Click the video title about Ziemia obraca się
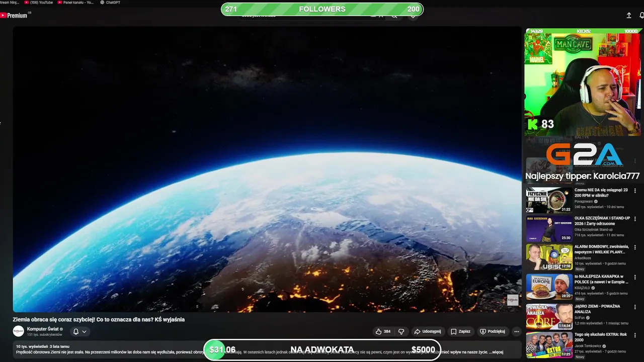The height and width of the screenshot is (362, 644). [99, 319]
